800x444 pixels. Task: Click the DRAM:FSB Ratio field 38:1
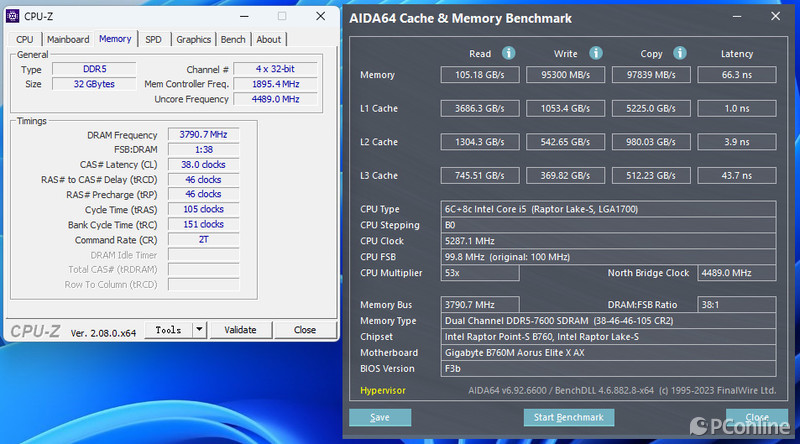click(x=737, y=305)
